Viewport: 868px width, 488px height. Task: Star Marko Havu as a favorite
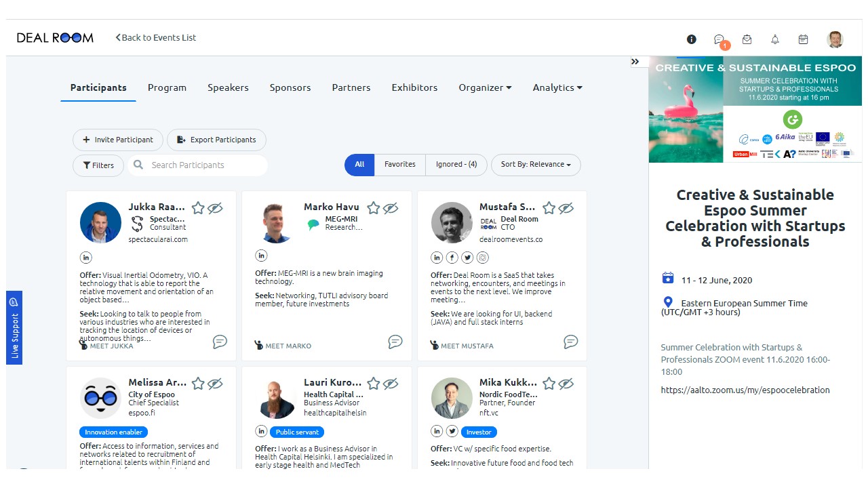[x=374, y=208]
